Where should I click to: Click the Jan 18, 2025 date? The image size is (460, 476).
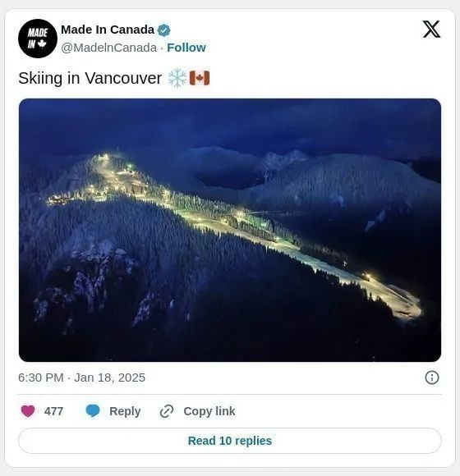[110, 378]
